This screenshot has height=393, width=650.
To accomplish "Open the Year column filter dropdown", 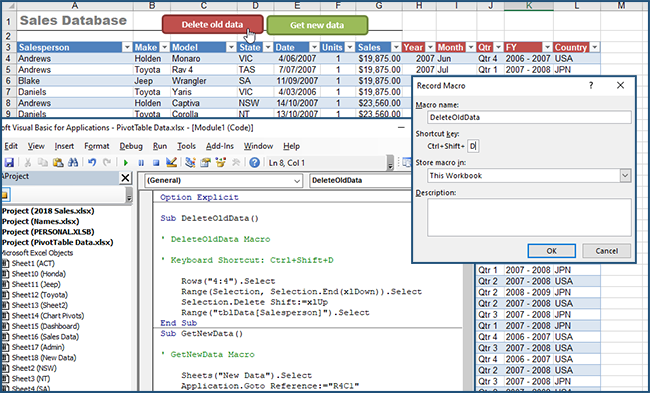I will 430,47.
